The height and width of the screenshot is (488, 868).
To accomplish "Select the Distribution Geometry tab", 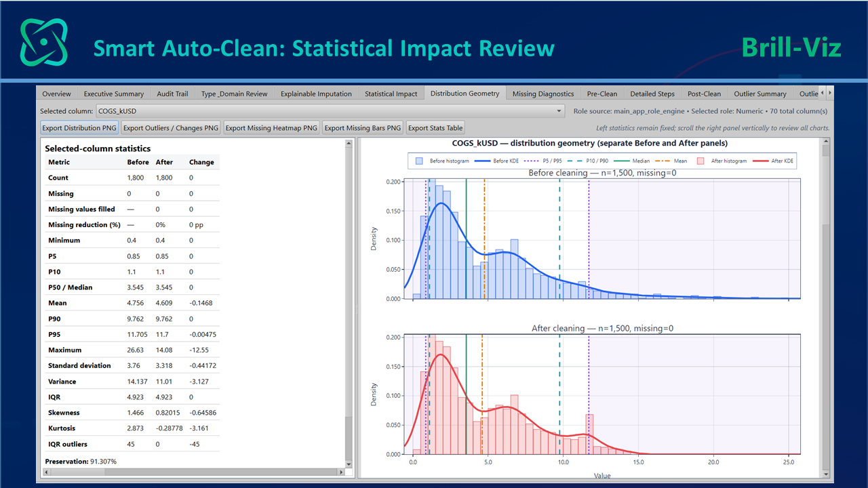I will [465, 93].
